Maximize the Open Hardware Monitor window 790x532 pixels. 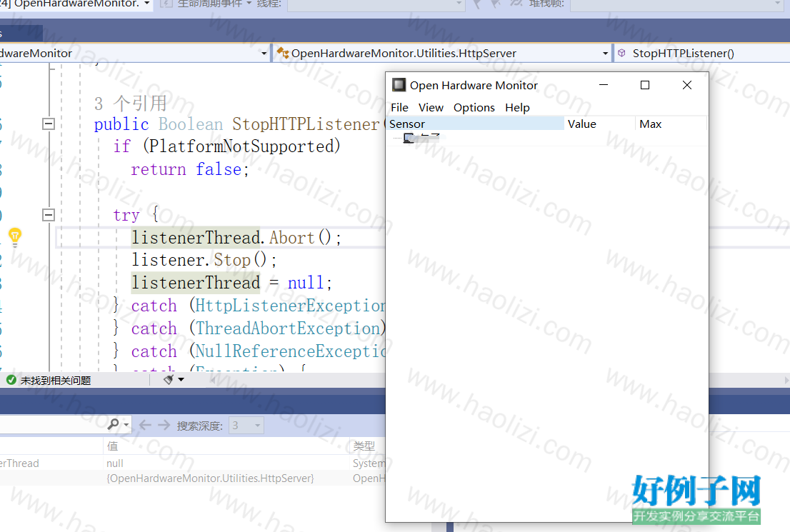(x=645, y=85)
